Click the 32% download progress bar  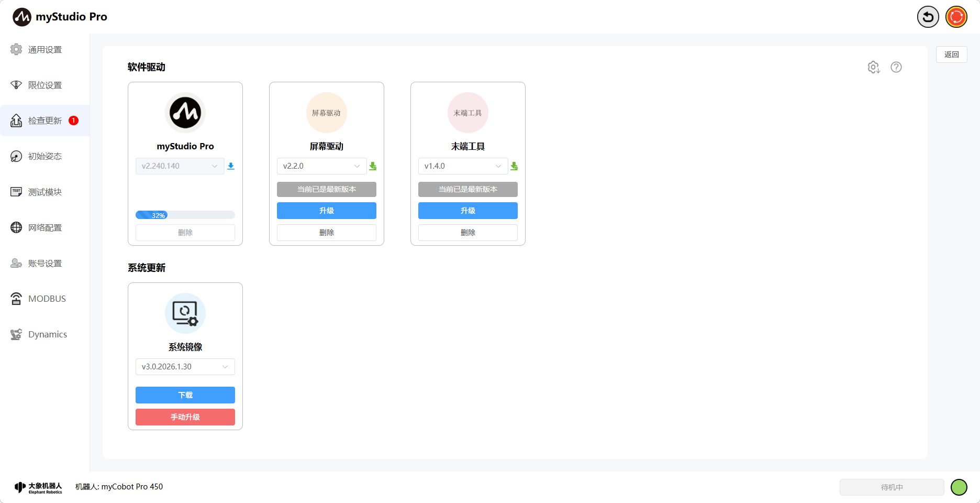tap(185, 215)
